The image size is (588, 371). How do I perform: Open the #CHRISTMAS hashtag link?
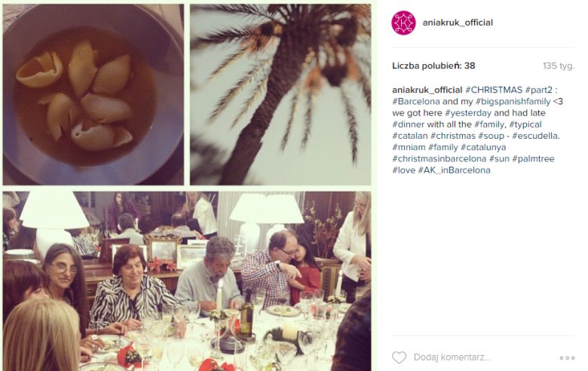494,90
